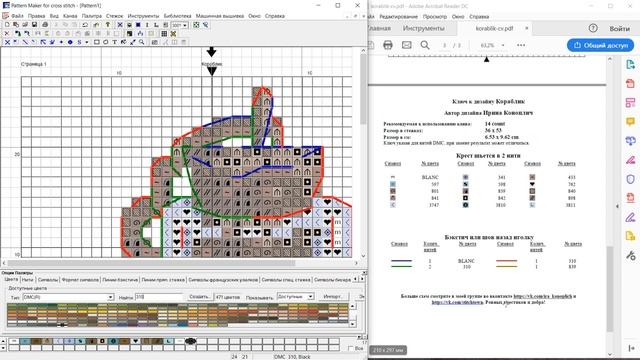Image resolution: width=640 pixels, height=360 pixels.
Task: Select the full cross stitch X tool
Action: [x=7, y=42]
